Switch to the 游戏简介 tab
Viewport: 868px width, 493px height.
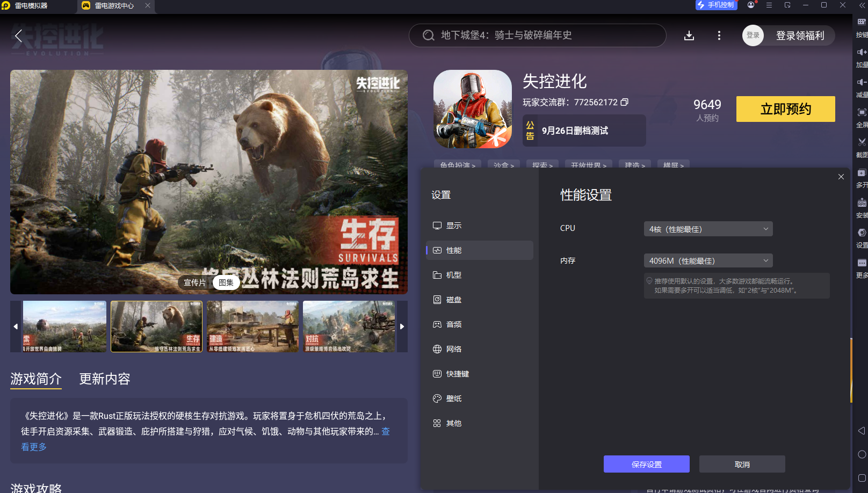[36, 379]
